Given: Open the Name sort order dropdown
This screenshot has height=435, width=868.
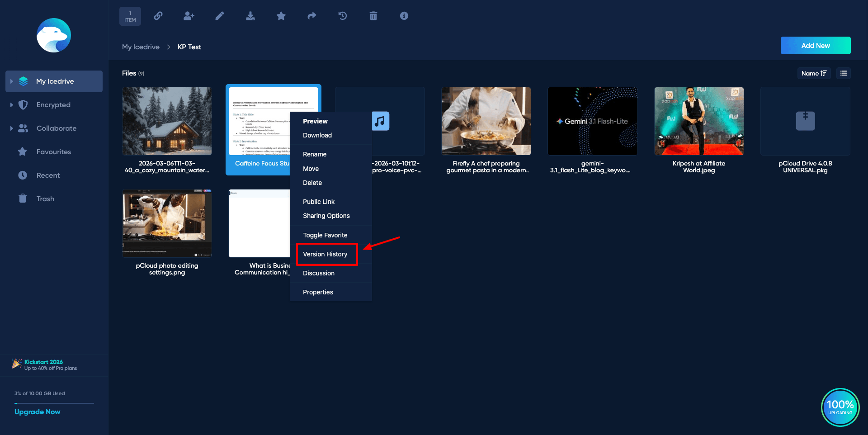Looking at the screenshot, I should coord(814,73).
